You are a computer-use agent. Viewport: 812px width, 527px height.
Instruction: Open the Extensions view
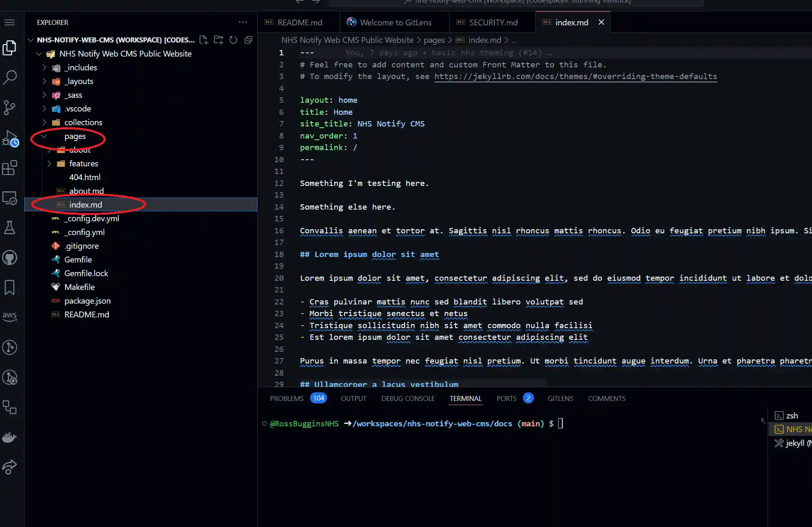click(x=10, y=168)
